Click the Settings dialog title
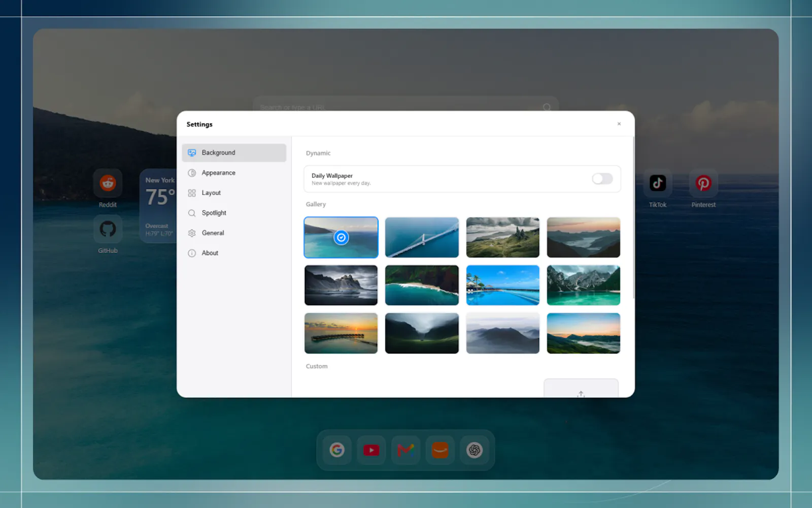This screenshot has height=508, width=812. pos(199,124)
